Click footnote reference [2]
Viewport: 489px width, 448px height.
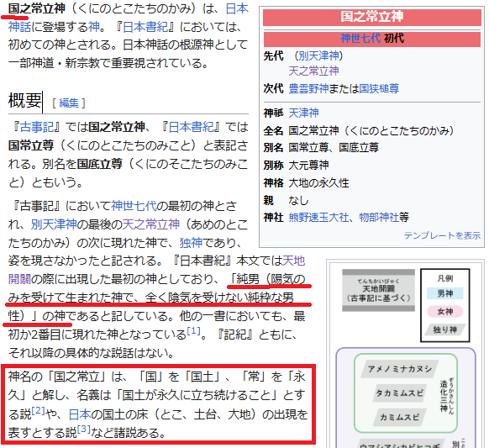(x=39, y=410)
